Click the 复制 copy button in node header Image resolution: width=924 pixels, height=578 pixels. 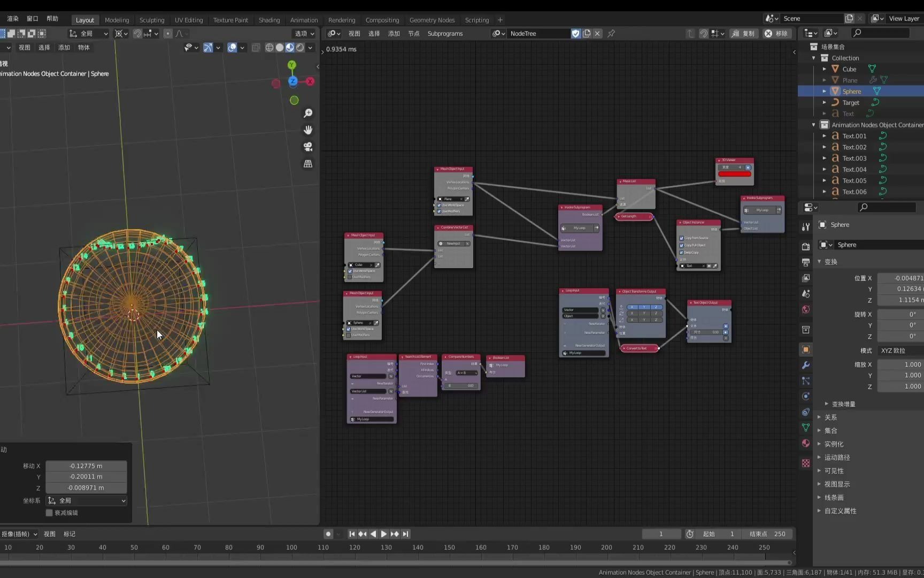[x=743, y=34]
